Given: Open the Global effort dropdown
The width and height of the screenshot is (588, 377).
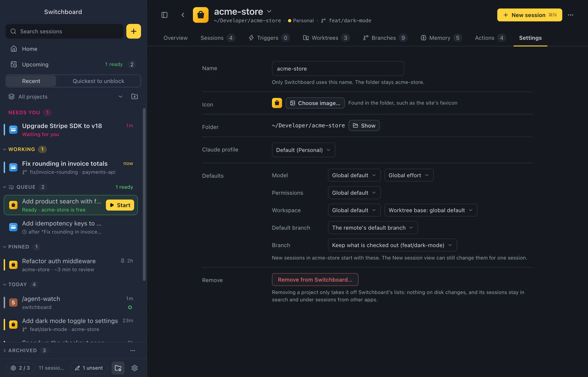Looking at the screenshot, I should coord(409,175).
